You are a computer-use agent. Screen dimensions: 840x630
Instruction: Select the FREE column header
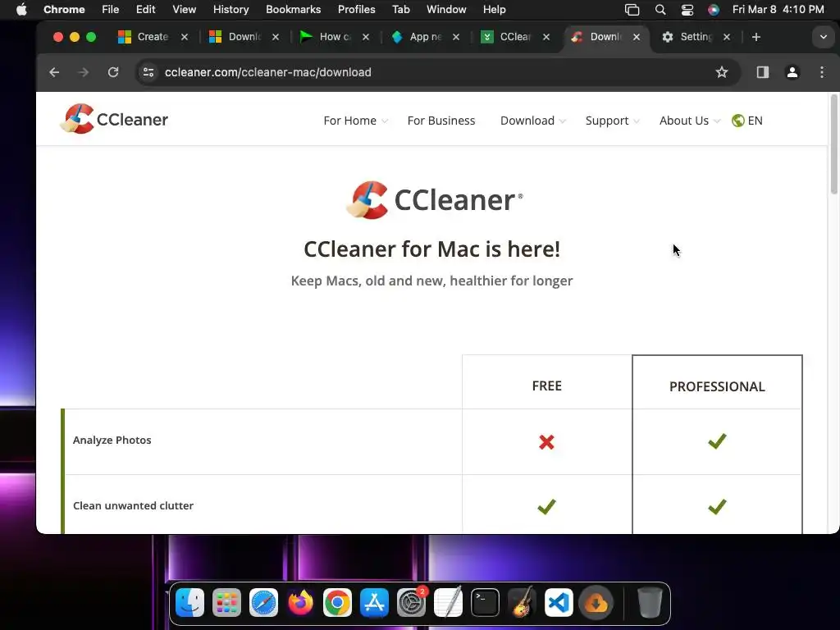pos(546,386)
